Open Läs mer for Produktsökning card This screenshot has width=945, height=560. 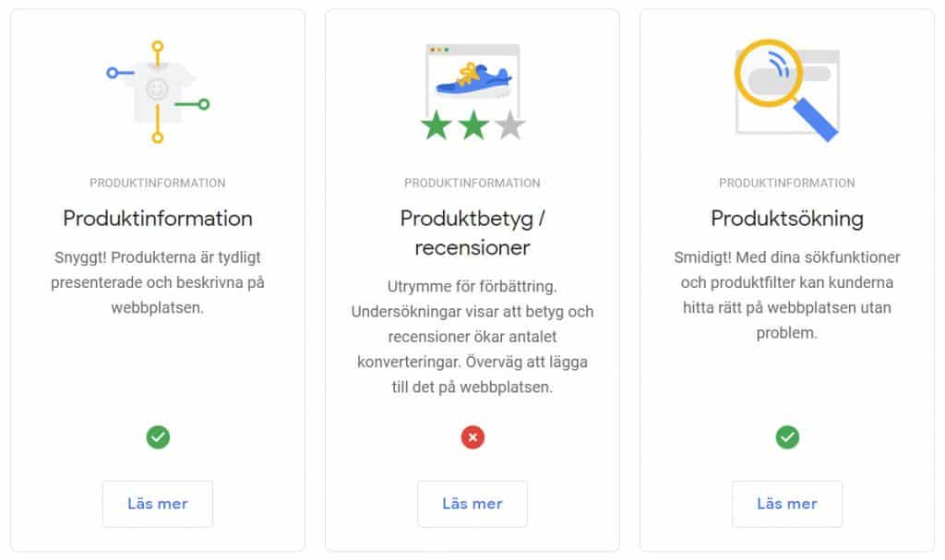tap(787, 504)
